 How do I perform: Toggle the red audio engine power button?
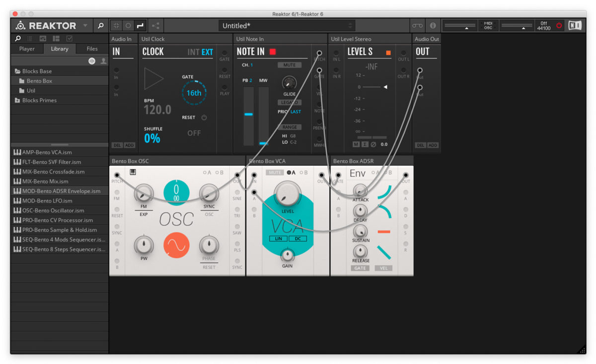[559, 25]
